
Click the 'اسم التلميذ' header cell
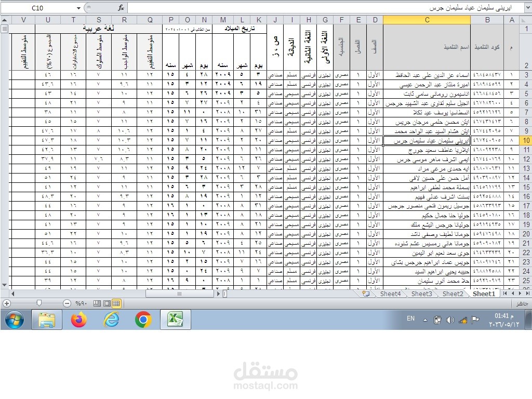(427, 47)
